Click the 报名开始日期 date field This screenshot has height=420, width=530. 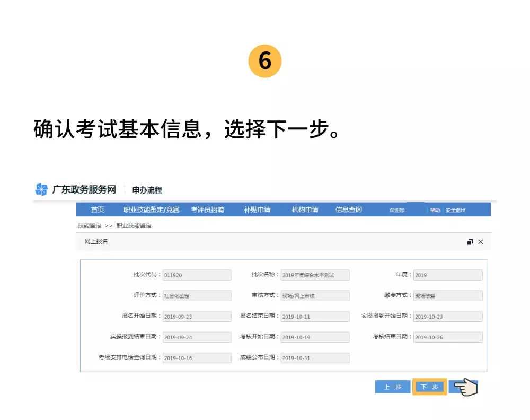click(x=197, y=317)
